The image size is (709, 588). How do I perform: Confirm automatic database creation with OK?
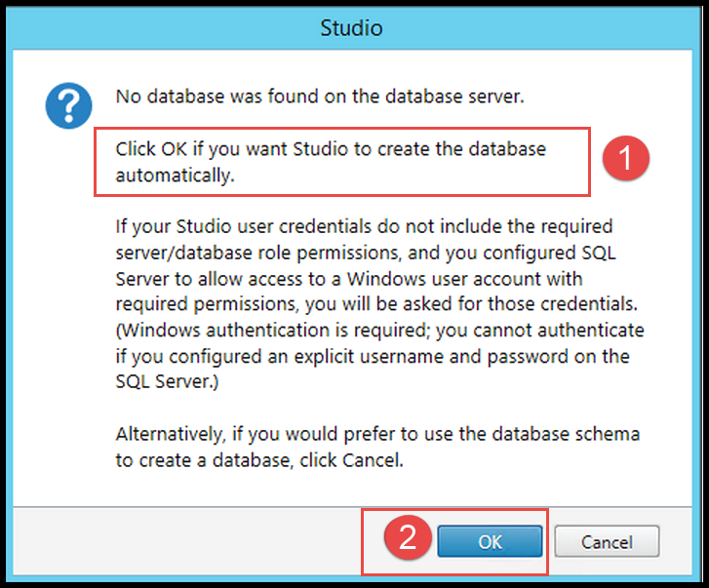pos(490,541)
